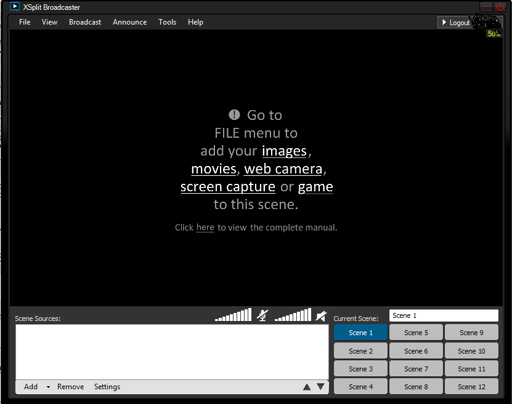
Task: Switch to Scene 6
Action: [x=416, y=351]
